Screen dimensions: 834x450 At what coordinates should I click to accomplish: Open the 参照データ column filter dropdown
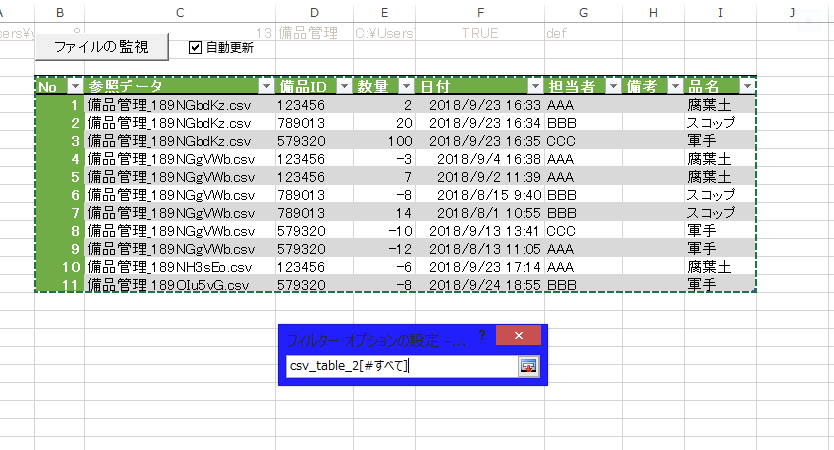(x=265, y=86)
